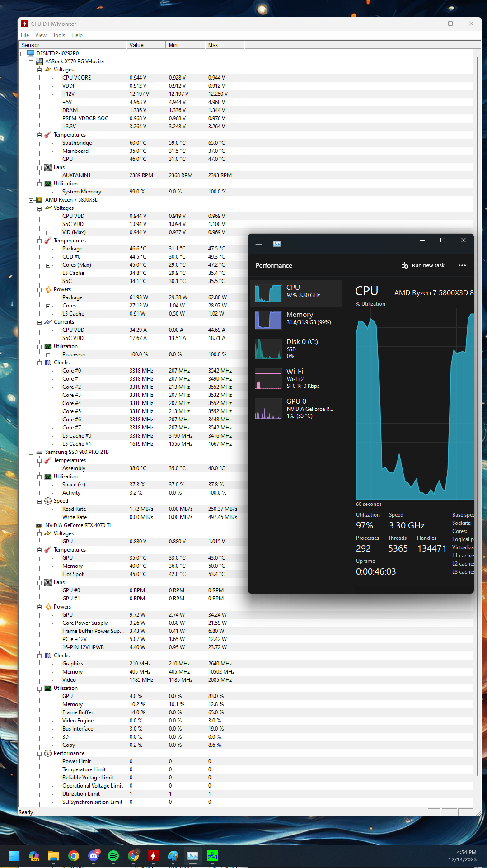Open Prime95 from the taskbar
This screenshot has height=868, width=487.
(213, 856)
